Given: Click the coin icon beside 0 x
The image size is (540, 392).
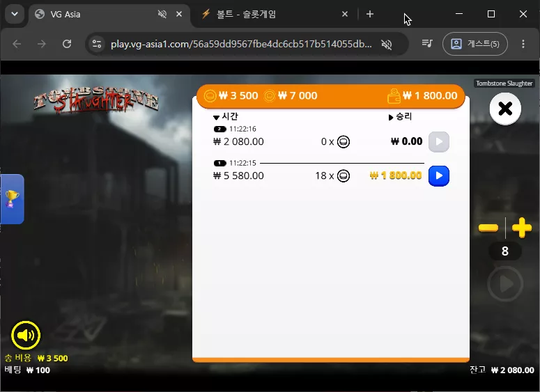Looking at the screenshot, I should pos(344,142).
